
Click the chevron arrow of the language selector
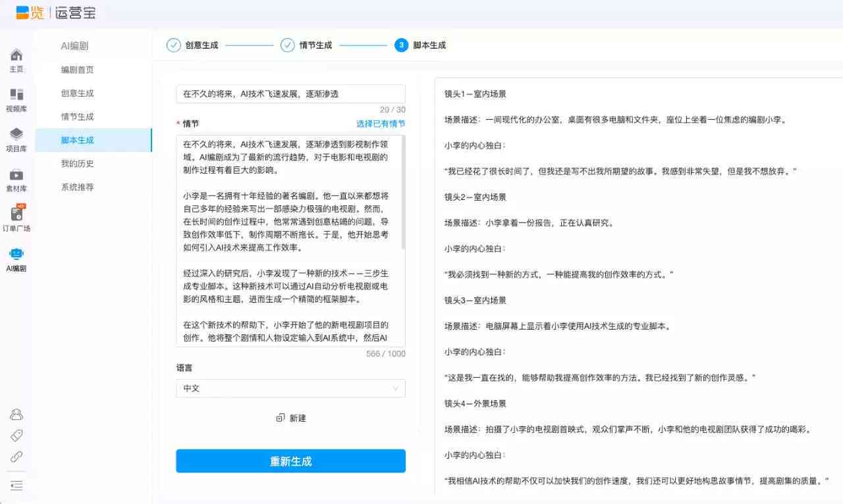click(x=395, y=388)
